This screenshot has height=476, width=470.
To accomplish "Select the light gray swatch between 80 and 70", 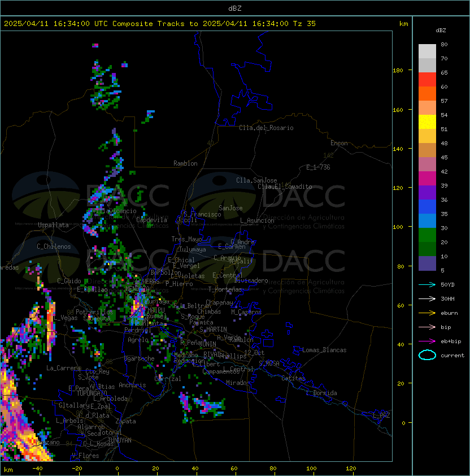I will (427, 51).
